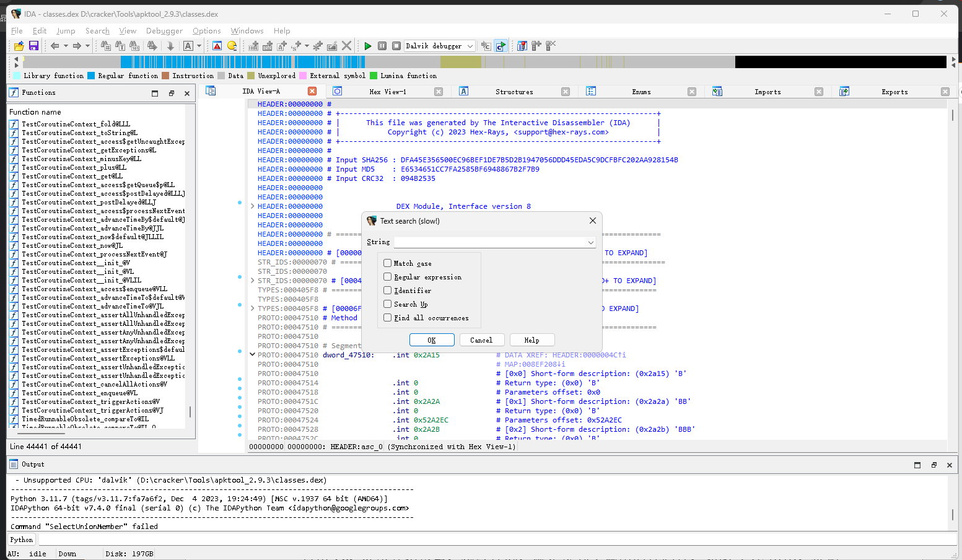
Task: Check the Identifier option
Action: [x=388, y=291]
